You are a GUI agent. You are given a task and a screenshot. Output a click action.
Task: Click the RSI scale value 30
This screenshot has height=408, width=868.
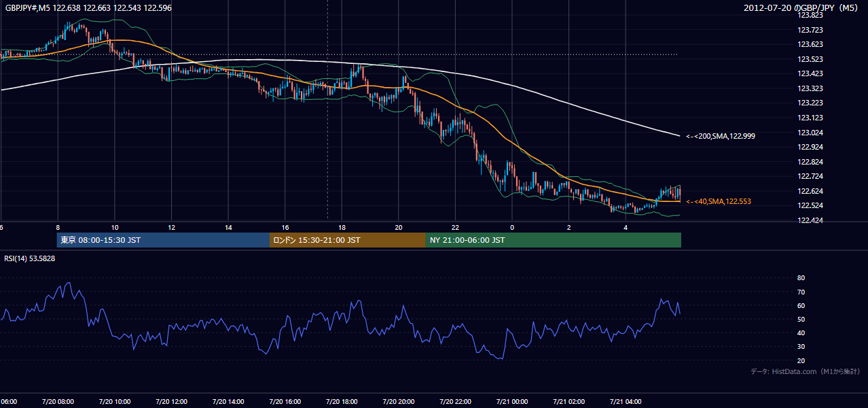[801, 347]
